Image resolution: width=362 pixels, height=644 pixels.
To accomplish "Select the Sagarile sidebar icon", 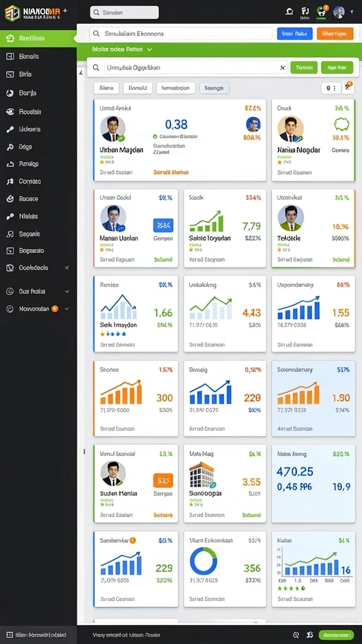I will coord(10,234).
